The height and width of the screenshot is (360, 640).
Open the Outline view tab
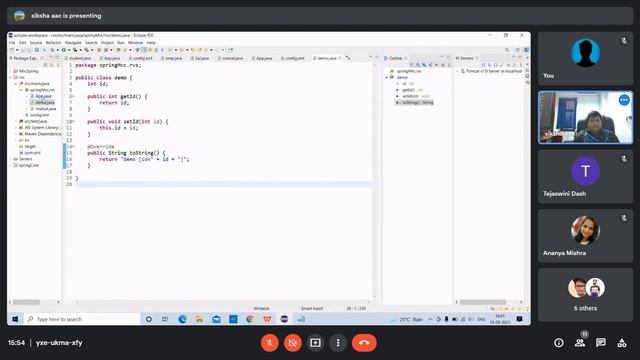pos(395,58)
